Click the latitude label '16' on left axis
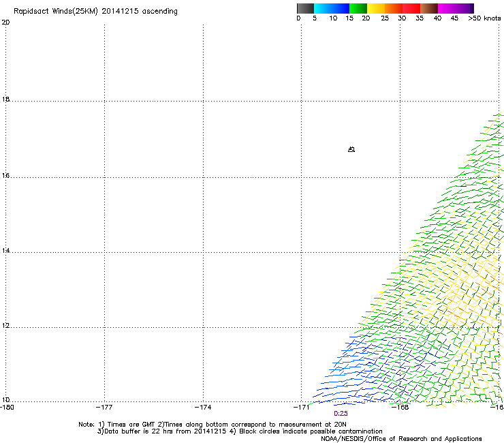This screenshot has height=443, width=504. pos(5,175)
